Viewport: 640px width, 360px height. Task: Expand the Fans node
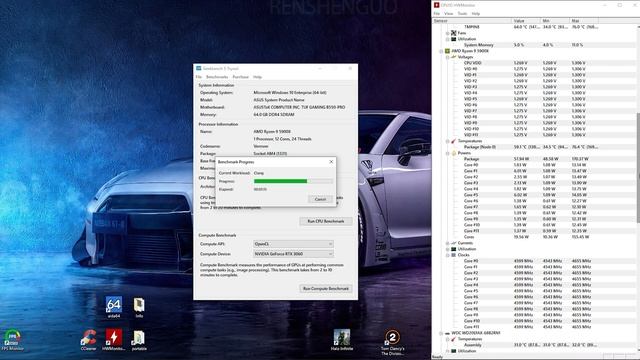click(x=447, y=33)
